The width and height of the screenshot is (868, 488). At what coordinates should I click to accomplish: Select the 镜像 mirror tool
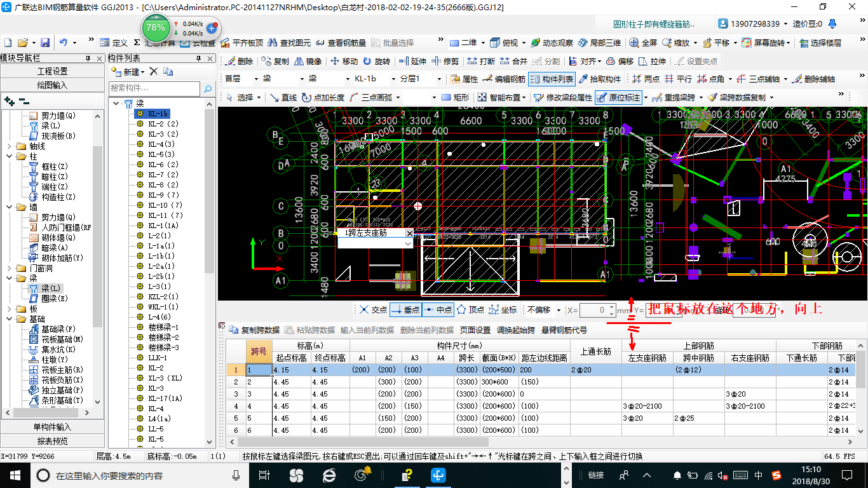coord(308,61)
